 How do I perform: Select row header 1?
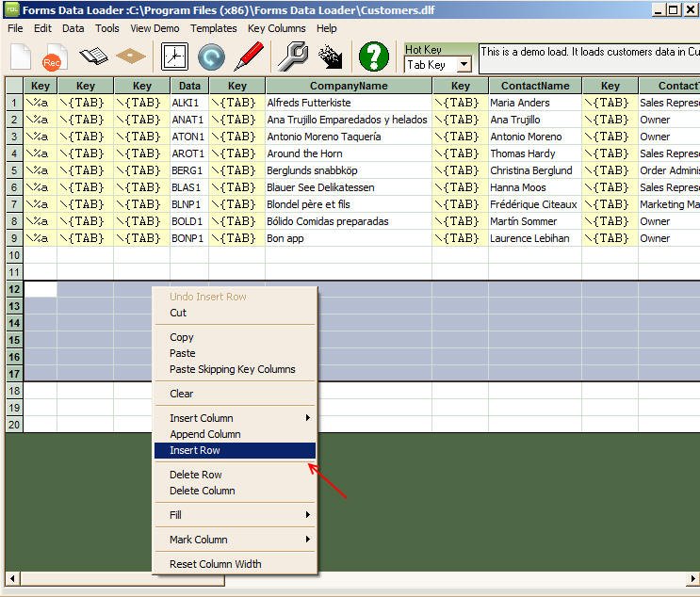point(14,103)
